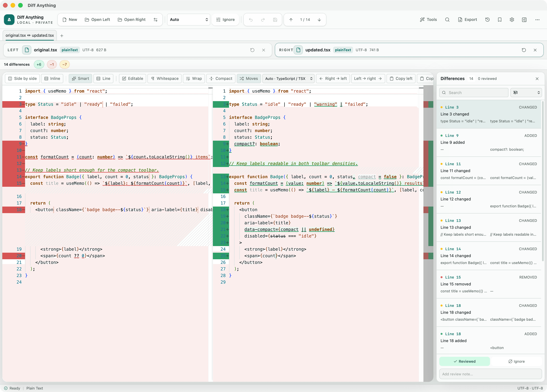The height and width of the screenshot is (392, 547).
Task: Click the bookmark icon
Action: (500, 20)
